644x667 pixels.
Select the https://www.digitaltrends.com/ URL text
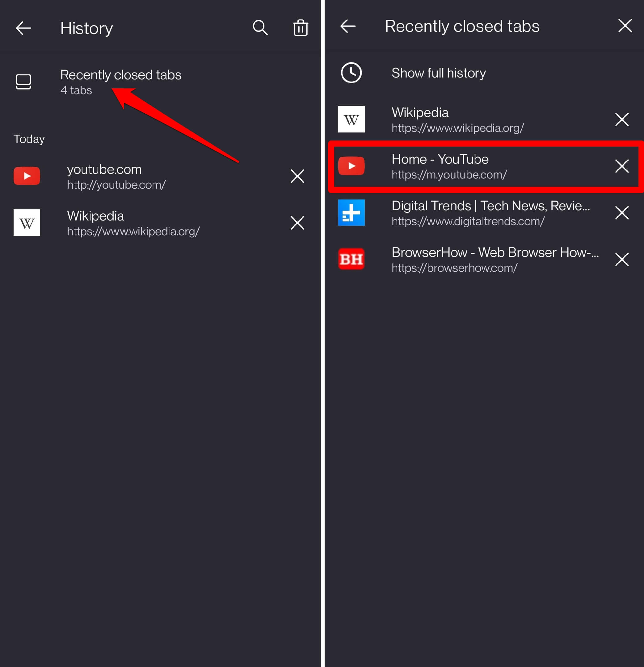point(468,221)
